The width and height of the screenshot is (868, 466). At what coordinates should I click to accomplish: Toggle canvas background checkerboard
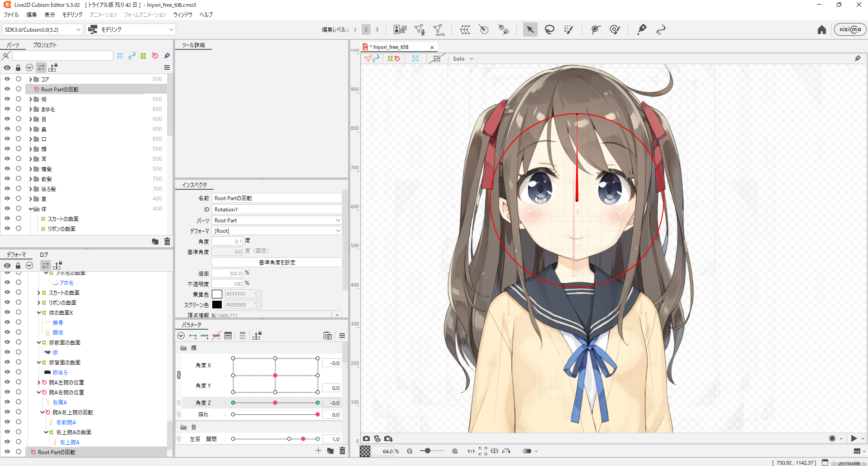(x=365, y=451)
